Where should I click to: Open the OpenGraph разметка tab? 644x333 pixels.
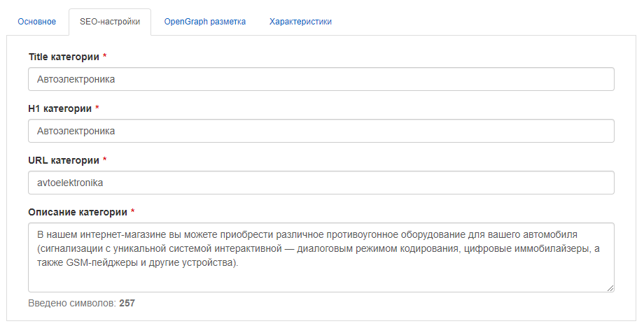(x=204, y=22)
